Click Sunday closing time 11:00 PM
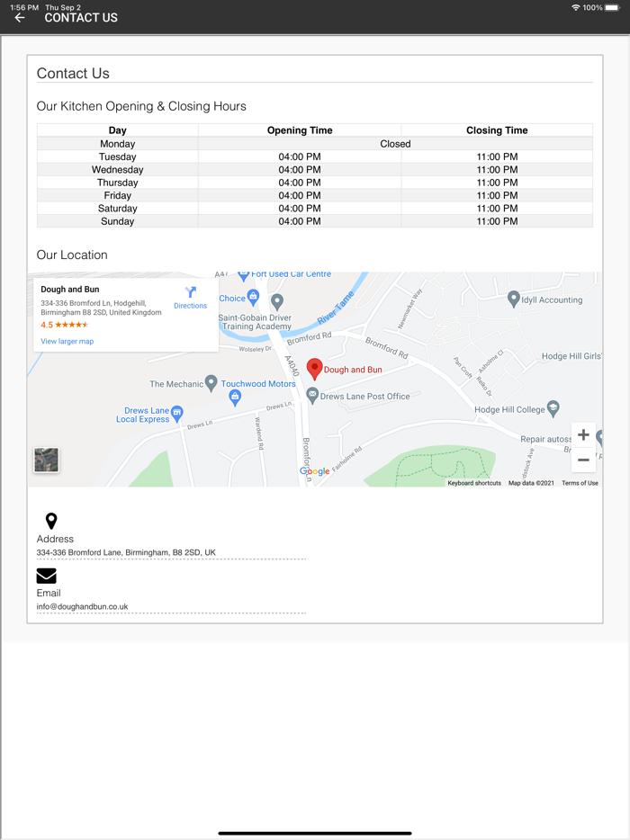 (x=497, y=220)
